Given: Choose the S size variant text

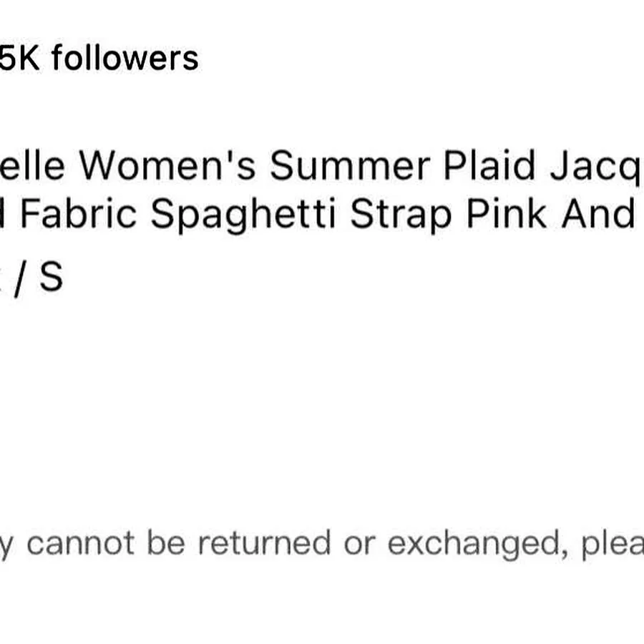Looking at the screenshot, I should [x=52, y=277].
